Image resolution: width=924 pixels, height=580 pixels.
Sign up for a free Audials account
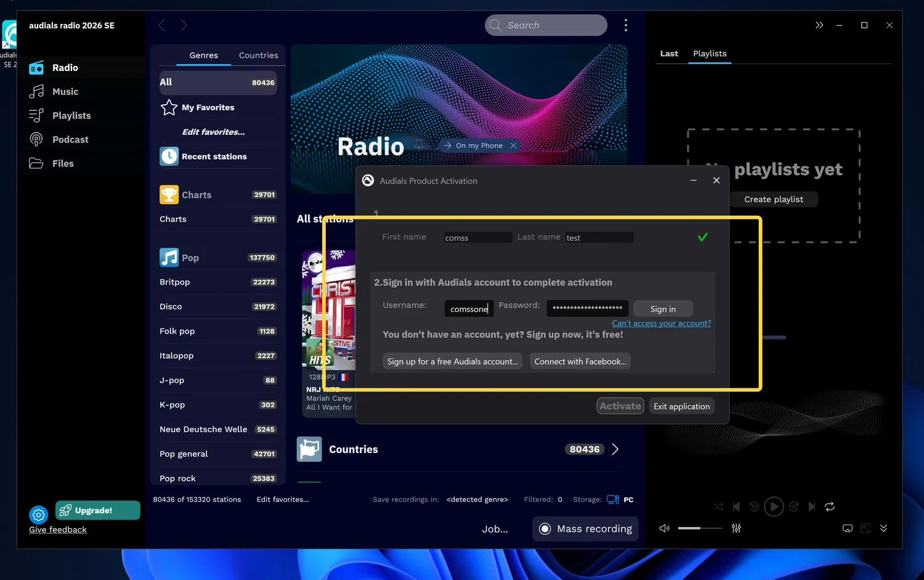click(x=452, y=361)
